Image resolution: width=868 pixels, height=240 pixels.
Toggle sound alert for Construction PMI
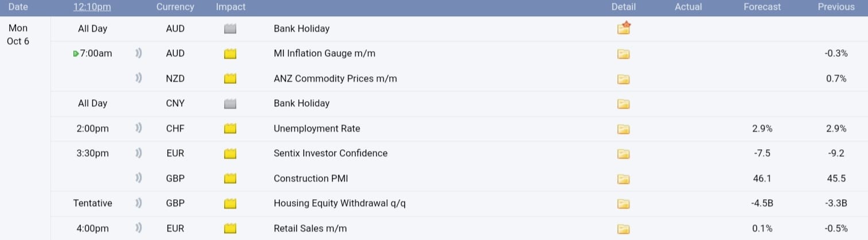[138, 178]
